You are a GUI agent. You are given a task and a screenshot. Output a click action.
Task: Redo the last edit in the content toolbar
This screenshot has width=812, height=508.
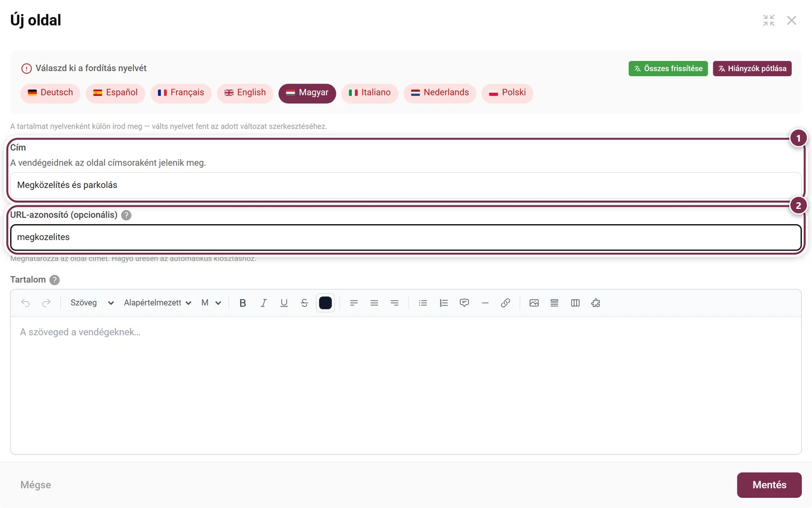pos(46,303)
